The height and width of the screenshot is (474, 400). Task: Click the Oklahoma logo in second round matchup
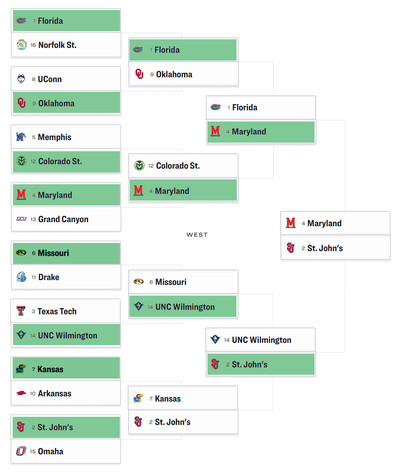click(139, 74)
